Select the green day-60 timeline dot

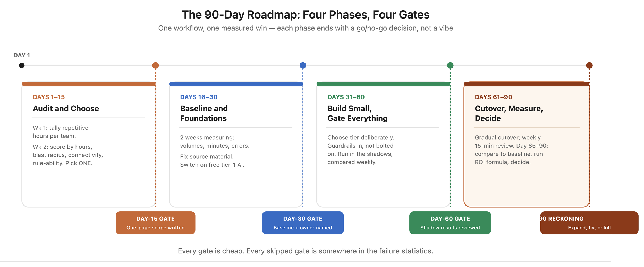click(x=450, y=65)
